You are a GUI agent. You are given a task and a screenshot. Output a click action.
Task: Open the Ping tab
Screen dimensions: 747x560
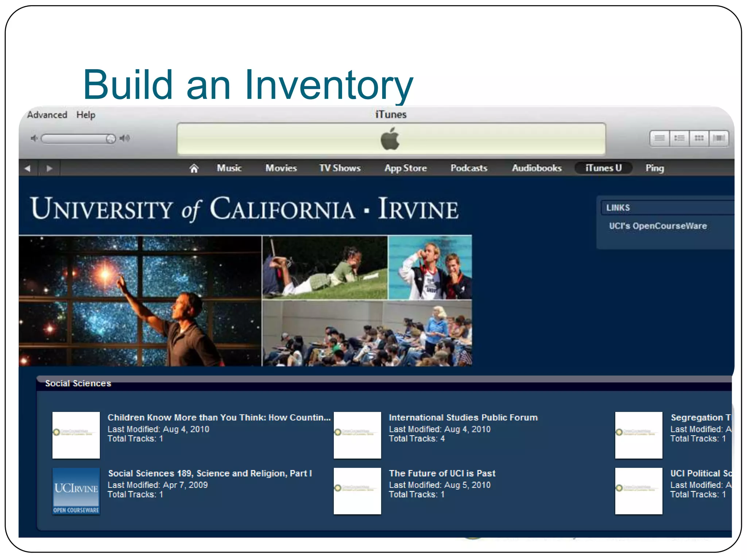655,168
